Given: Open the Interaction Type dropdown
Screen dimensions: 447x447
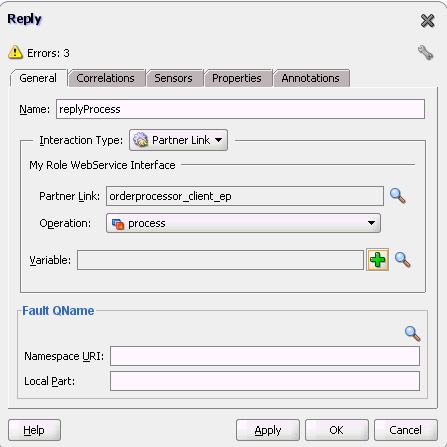Looking at the screenshot, I should tap(178, 140).
